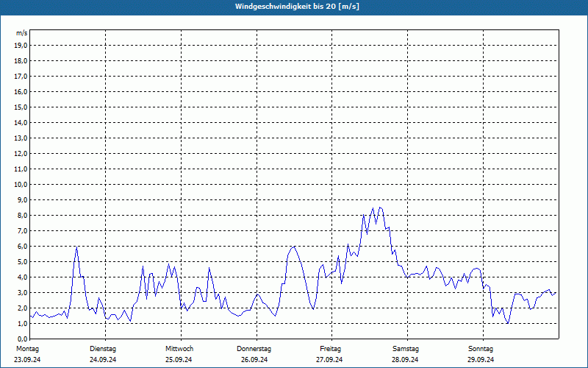Click the Sunday 1 m/s minimum dip

point(507,323)
